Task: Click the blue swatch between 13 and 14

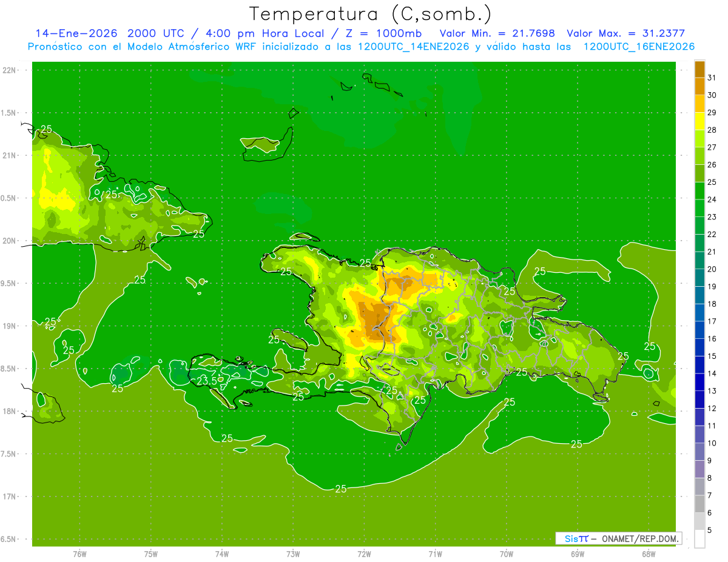Action: pyautogui.click(x=699, y=383)
